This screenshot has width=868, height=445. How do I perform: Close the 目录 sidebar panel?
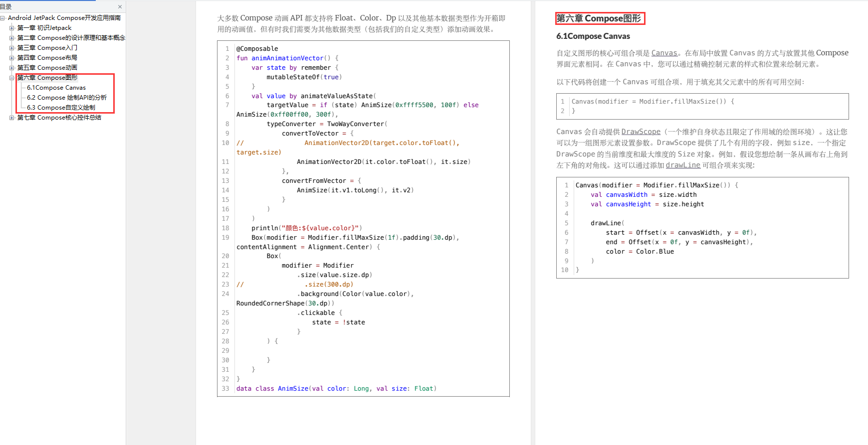point(120,7)
